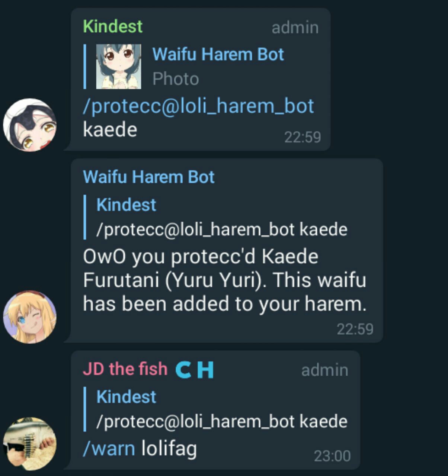Open Waifu Harem Bot's avatar
448x476 pixels.
pyautogui.click(x=30, y=317)
